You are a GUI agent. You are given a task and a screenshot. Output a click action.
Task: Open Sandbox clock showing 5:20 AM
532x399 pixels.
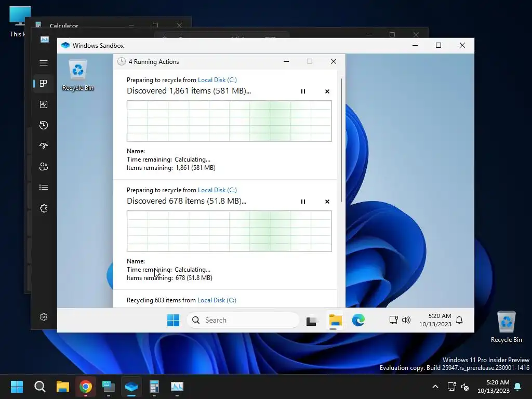click(x=435, y=320)
